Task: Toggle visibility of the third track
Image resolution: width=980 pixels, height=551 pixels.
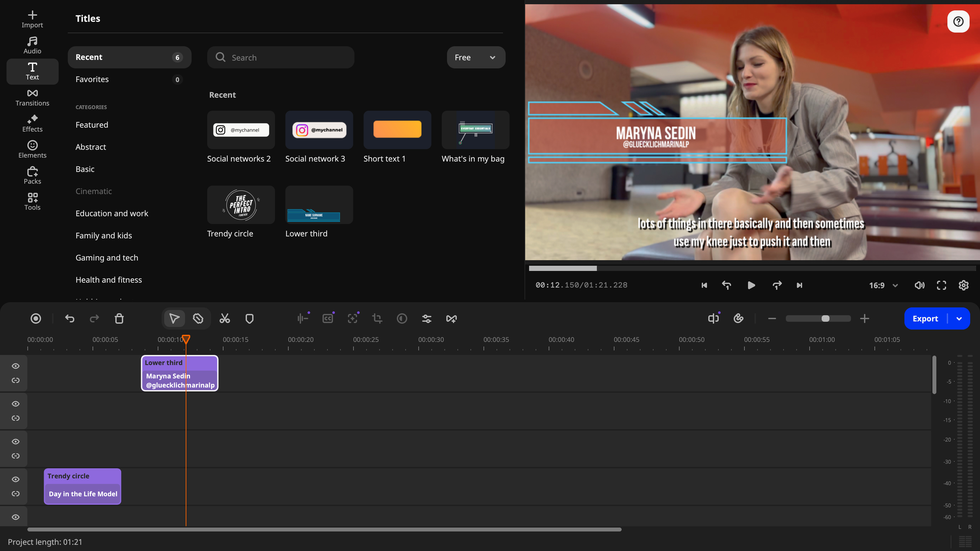Action: 16,442
